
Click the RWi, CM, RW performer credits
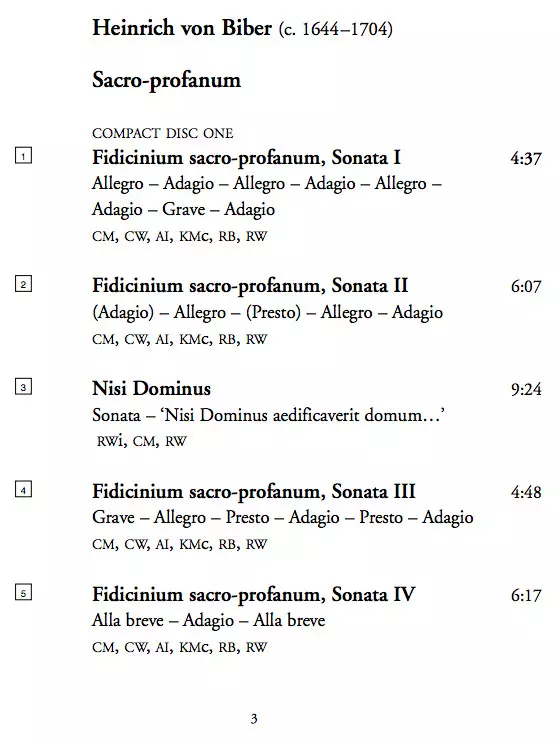pos(142,441)
